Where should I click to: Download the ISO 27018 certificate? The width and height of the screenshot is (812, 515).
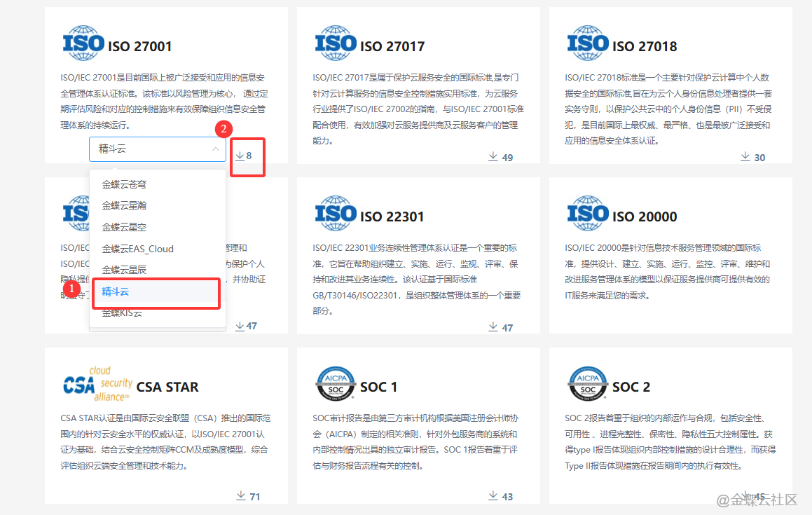pos(745,156)
